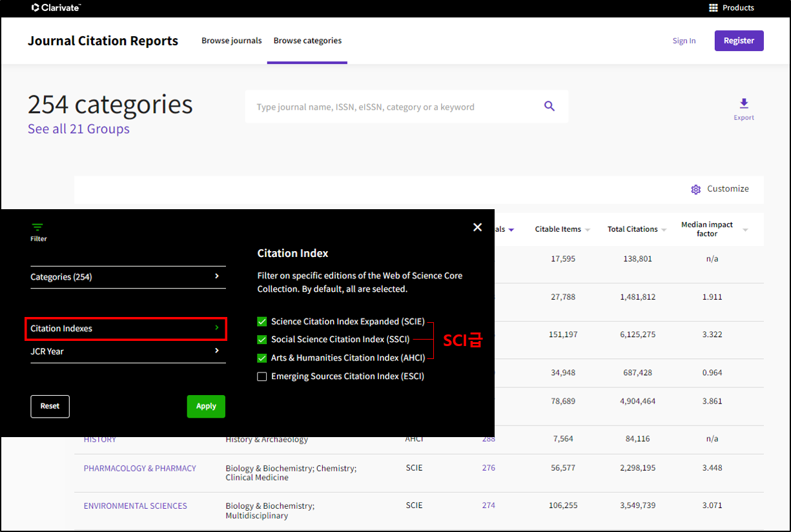Enable Emerging Sources Citation Index checkbox
This screenshot has height=532, width=791.
pyautogui.click(x=262, y=376)
